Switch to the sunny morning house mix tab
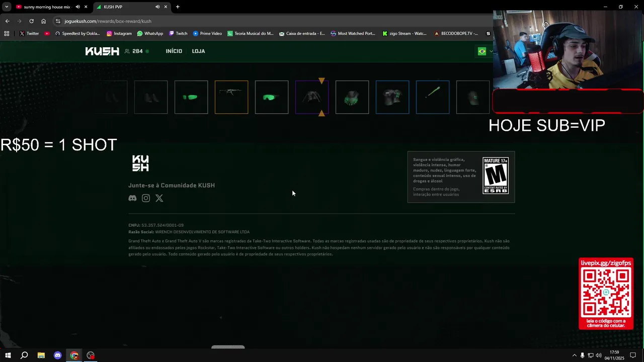644x362 pixels. tap(47, 7)
